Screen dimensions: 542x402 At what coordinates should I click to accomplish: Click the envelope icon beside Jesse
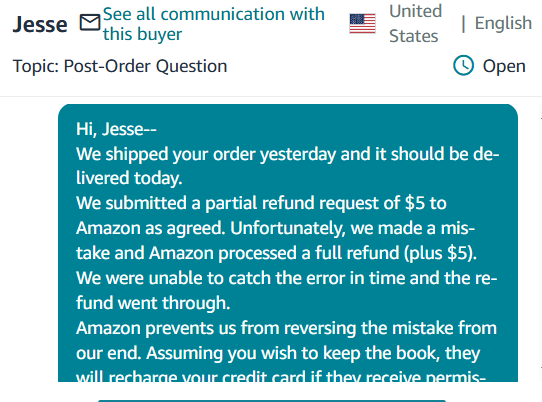click(90, 23)
